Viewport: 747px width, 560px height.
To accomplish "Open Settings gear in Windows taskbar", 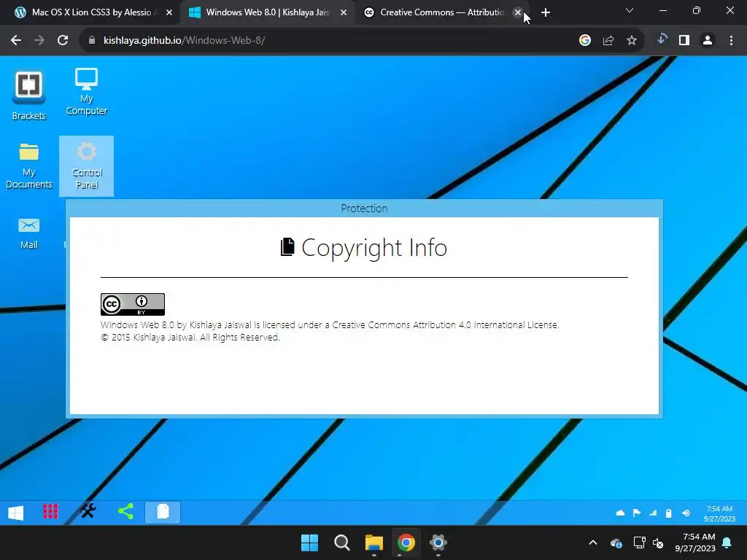I will pos(438,542).
